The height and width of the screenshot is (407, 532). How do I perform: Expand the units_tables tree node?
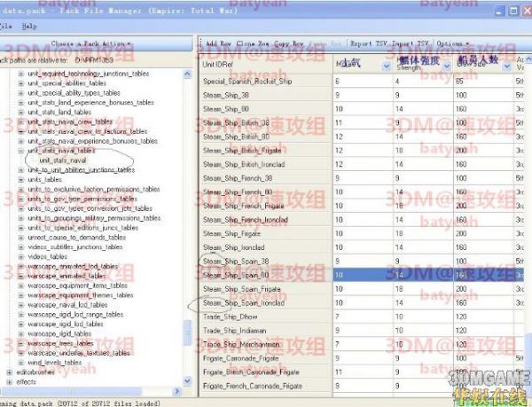pos(20,179)
